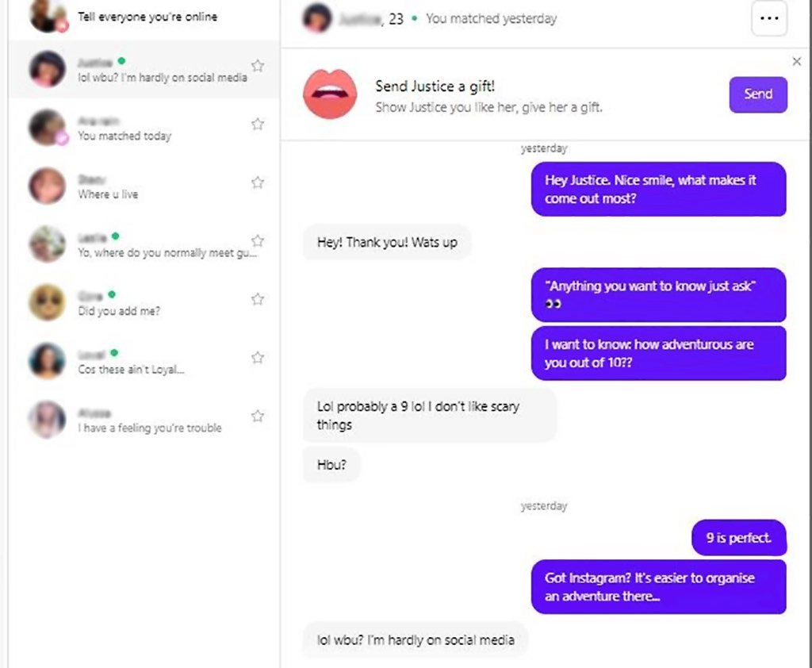Star the "Cos these ain't Loyal..." conversation

point(257,357)
